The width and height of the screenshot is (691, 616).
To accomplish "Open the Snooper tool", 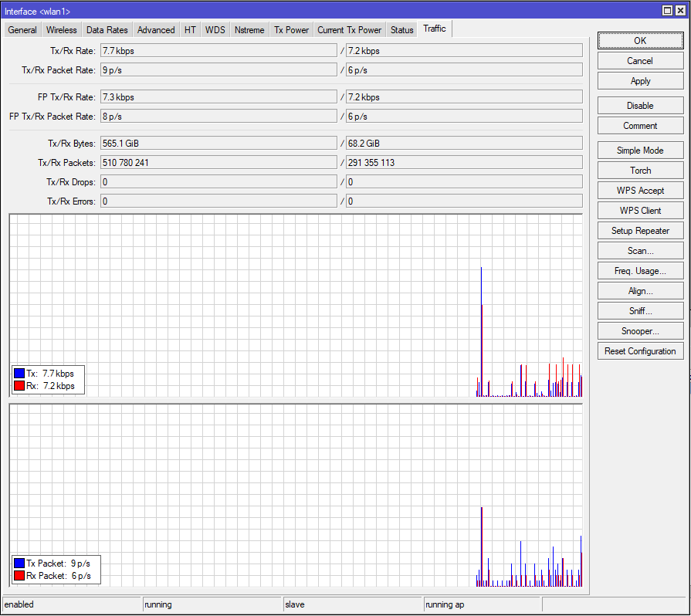I will pyautogui.click(x=640, y=331).
